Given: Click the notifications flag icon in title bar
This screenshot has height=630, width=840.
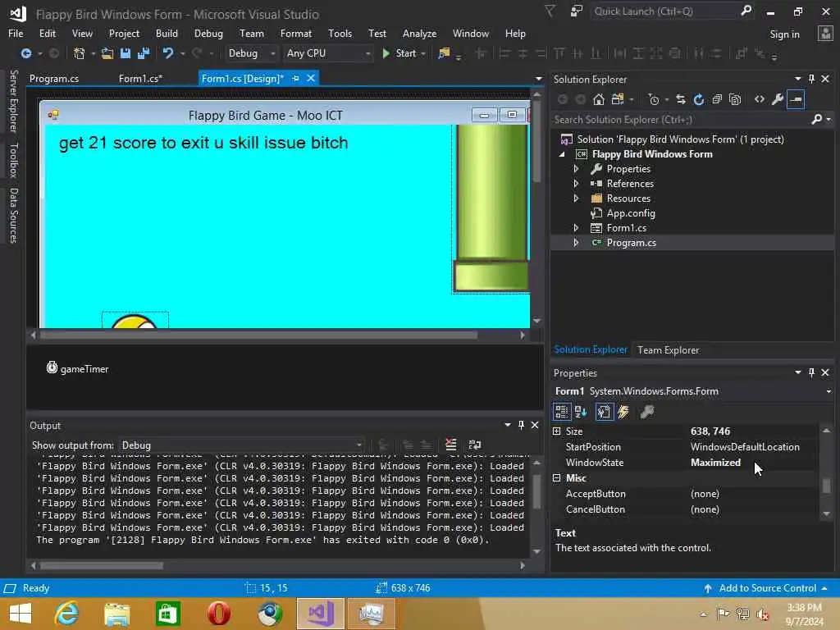Looking at the screenshot, I should coord(550,11).
